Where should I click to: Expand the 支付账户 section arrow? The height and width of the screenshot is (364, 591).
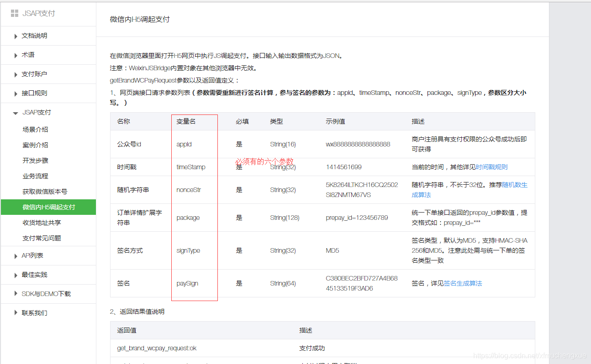coord(16,74)
